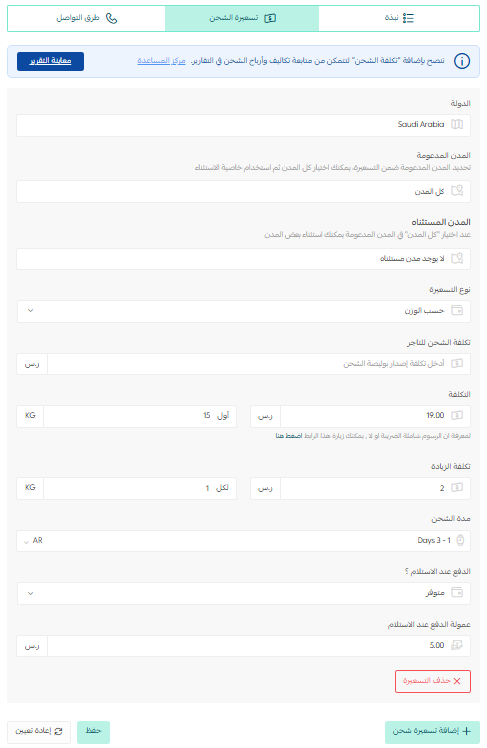This screenshot has width=487, height=748.
Task: Click the list icon on نبذة tab
Action: click(408, 18)
